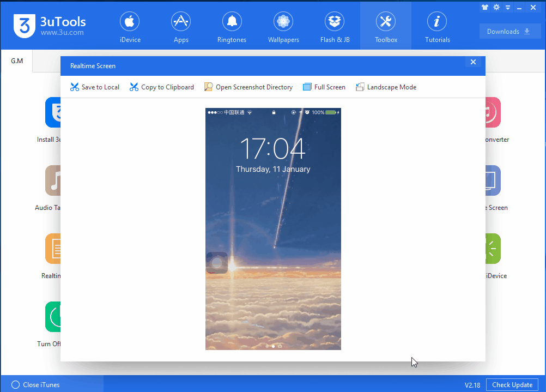The width and height of the screenshot is (546, 392).
Task: Minimize the 3uTools window
Action: [x=519, y=8]
